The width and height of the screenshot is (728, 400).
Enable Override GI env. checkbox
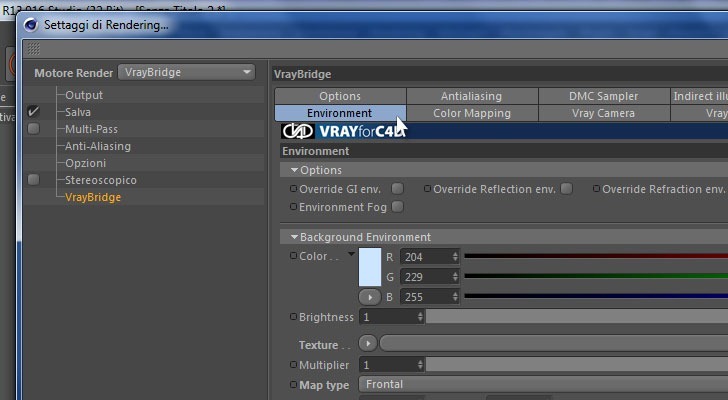[397, 188]
